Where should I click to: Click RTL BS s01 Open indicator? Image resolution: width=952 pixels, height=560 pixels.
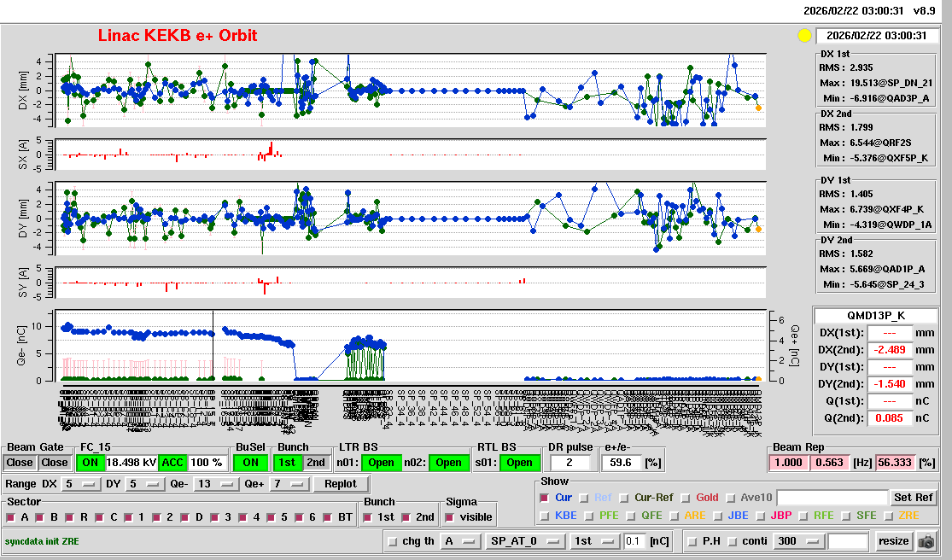(521, 463)
